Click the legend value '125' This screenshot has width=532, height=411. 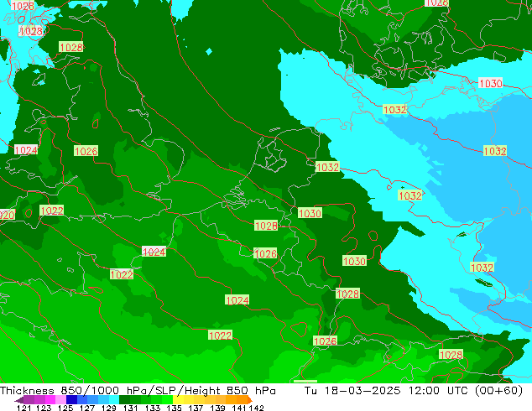pos(65,408)
